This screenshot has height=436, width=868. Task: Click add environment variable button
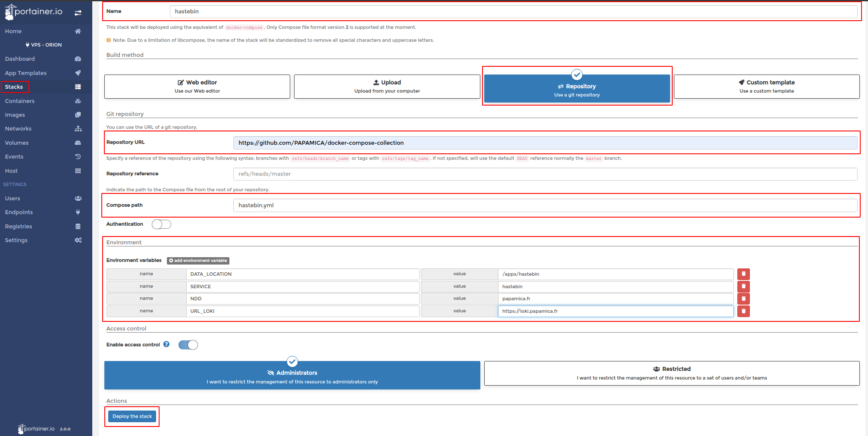[x=198, y=261]
